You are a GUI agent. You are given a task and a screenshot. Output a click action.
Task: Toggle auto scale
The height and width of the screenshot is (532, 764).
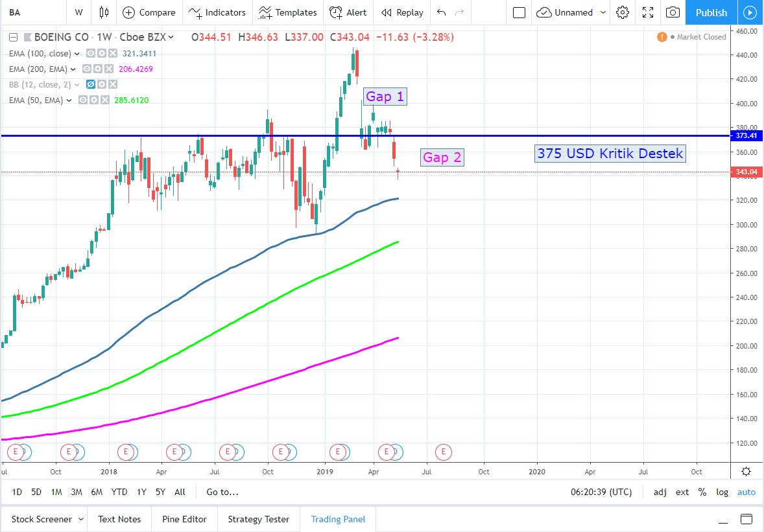pyautogui.click(x=746, y=492)
